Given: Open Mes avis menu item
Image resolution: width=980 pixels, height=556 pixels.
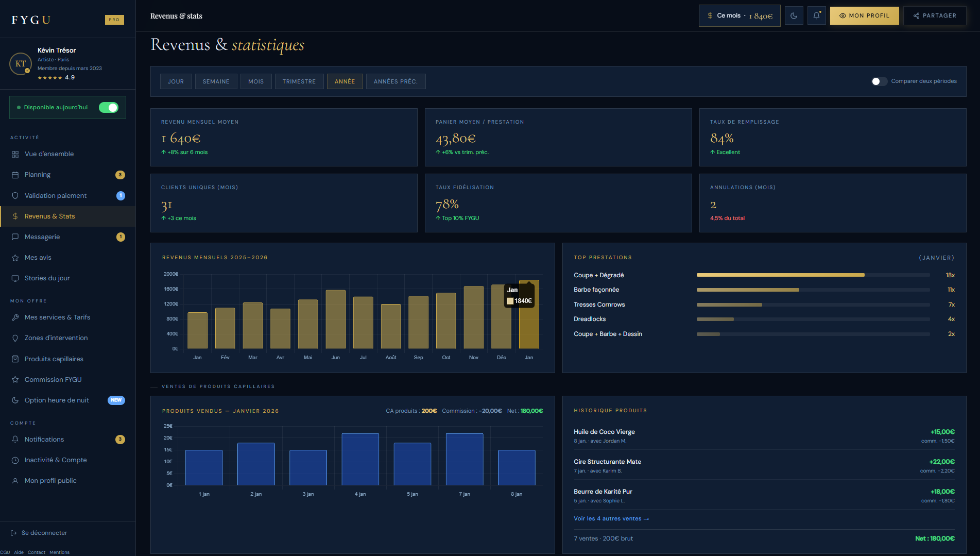Looking at the screenshot, I should click(x=67, y=258).
